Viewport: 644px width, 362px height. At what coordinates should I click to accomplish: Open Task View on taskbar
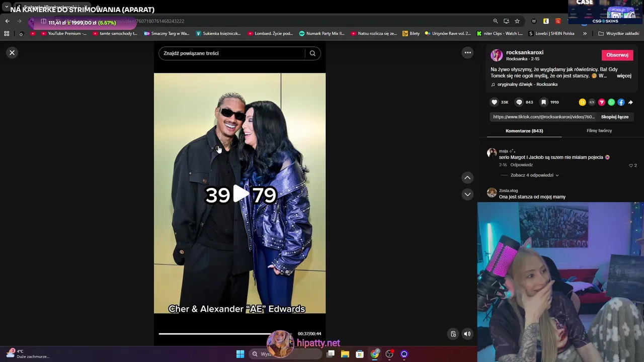[331, 354]
